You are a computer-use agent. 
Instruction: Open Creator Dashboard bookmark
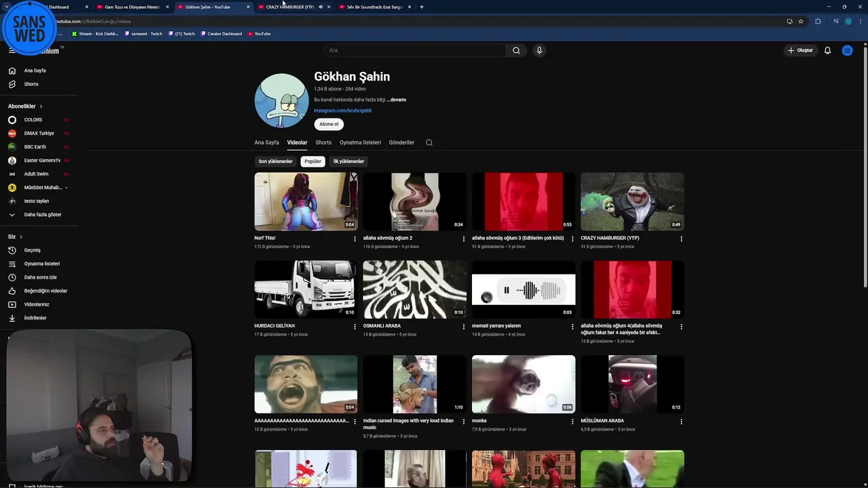click(221, 34)
